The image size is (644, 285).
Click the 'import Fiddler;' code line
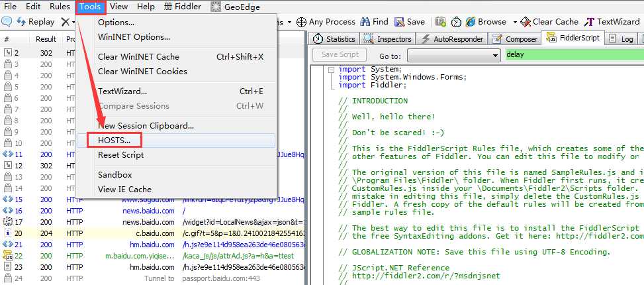[372, 85]
